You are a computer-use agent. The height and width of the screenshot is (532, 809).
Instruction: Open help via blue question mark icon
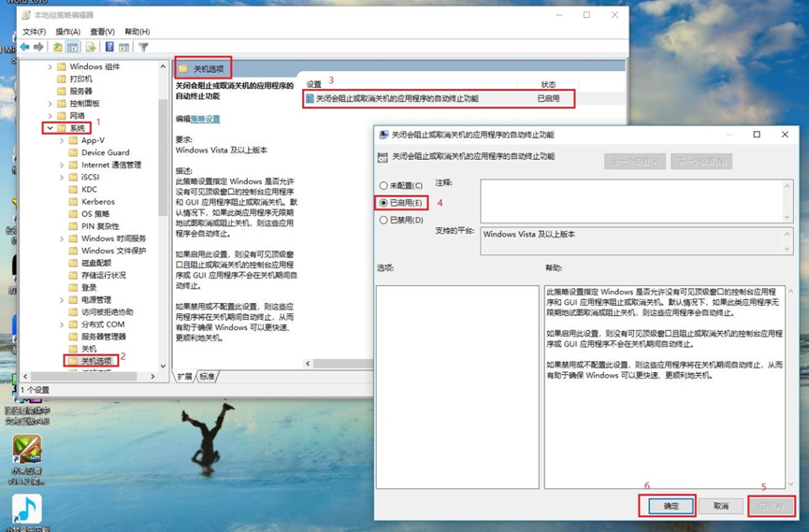[x=109, y=47]
